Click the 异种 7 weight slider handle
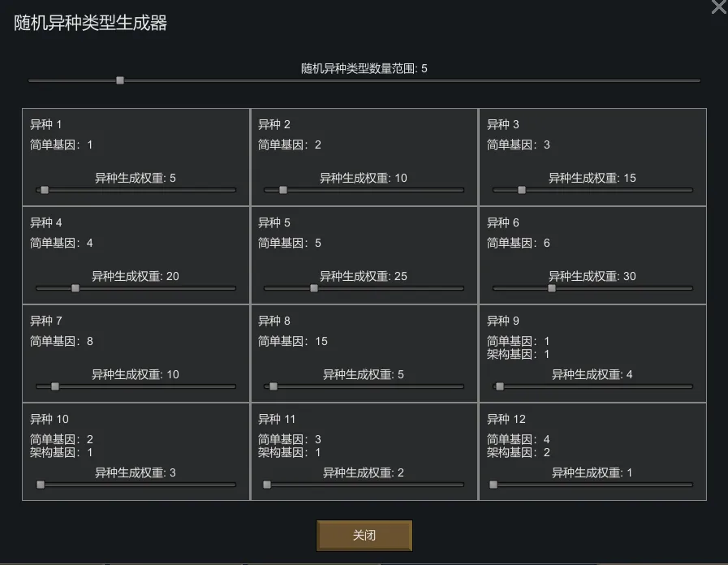Screen dimensions: 728x565 point(55,386)
